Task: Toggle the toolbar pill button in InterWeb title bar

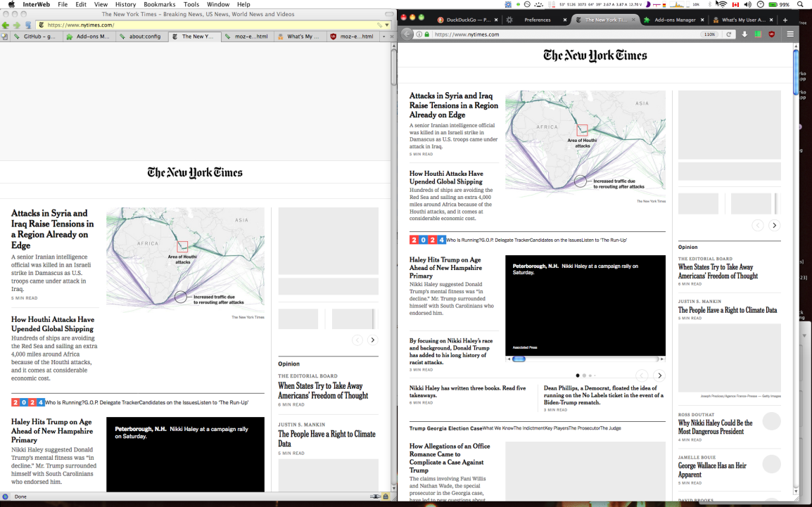Action: 389,14
